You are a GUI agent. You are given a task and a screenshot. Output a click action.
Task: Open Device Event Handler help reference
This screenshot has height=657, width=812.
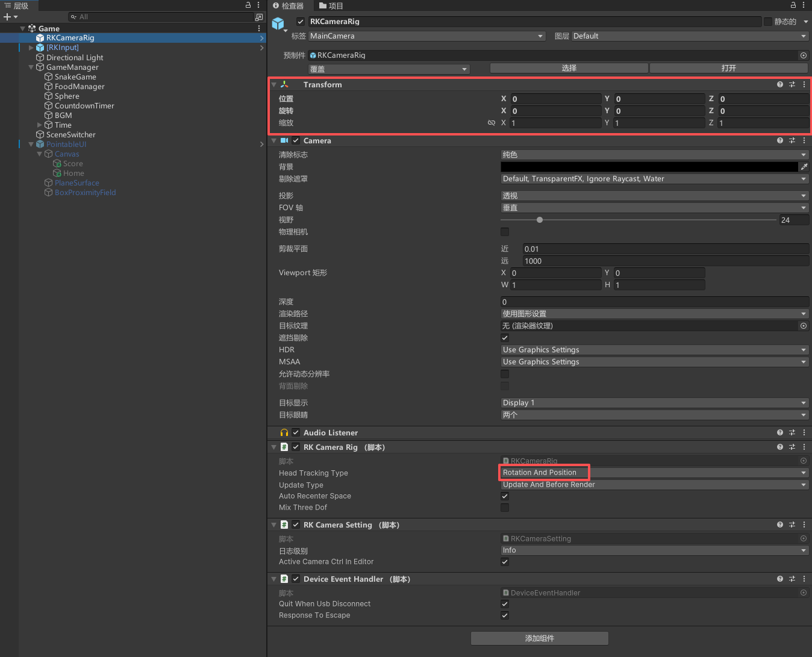click(x=780, y=579)
